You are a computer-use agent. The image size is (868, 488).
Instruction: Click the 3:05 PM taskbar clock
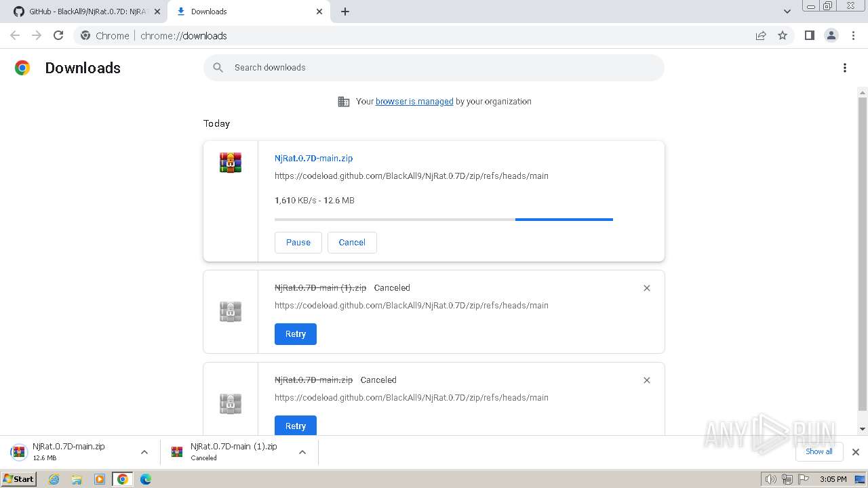tap(833, 479)
